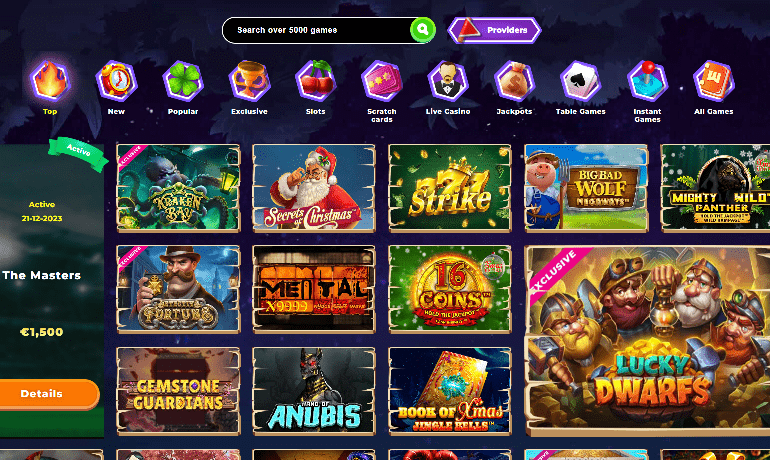This screenshot has height=460, width=770.
Task: Focus the Search over 5000 games field
Action: (x=317, y=30)
